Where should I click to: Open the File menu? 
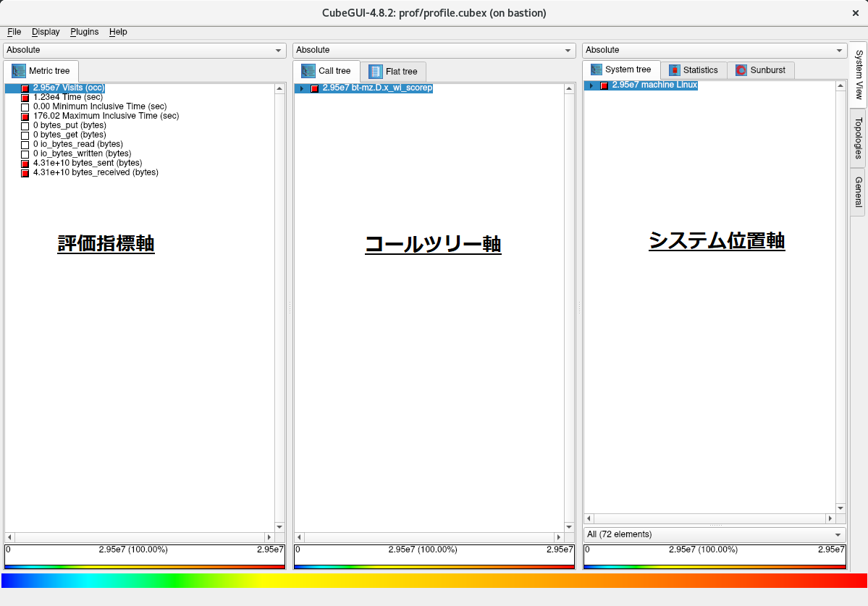click(x=14, y=32)
